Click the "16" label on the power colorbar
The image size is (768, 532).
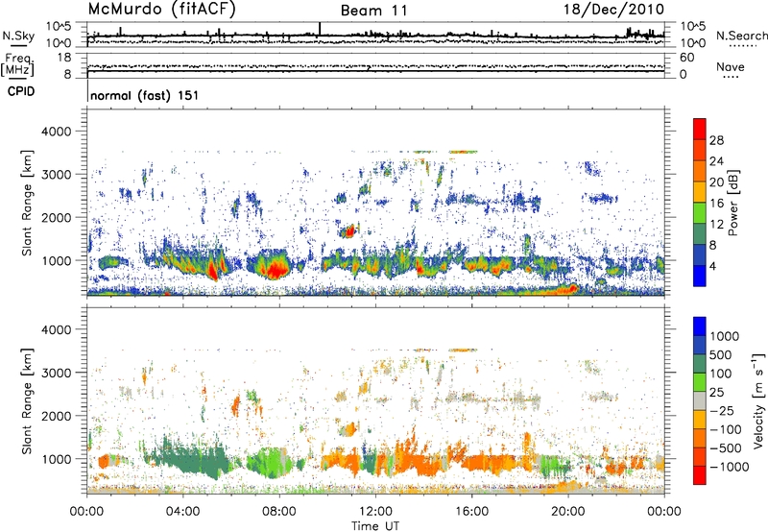pyautogui.click(x=716, y=204)
